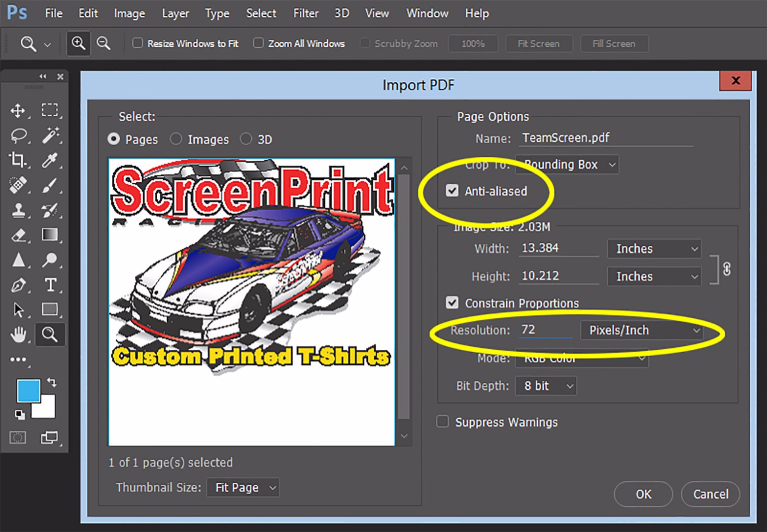767x532 pixels.
Task: Select the Gradient tool
Action: coord(50,234)
